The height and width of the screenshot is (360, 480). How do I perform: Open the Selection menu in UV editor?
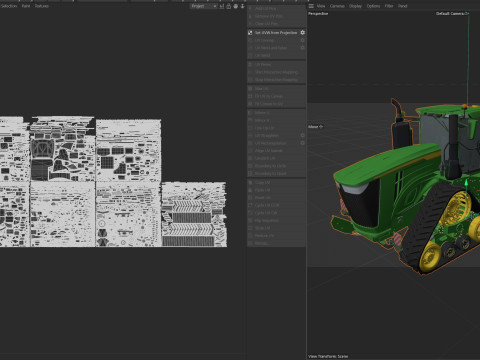9,6
